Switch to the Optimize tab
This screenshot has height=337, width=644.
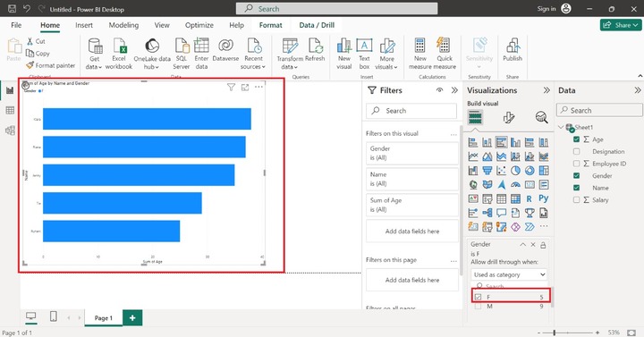point(199,25)
